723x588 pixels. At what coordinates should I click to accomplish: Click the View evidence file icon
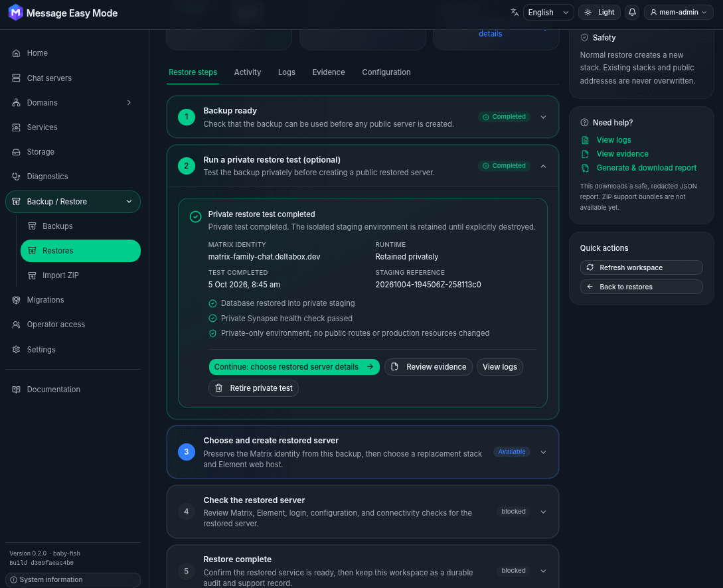585,154
